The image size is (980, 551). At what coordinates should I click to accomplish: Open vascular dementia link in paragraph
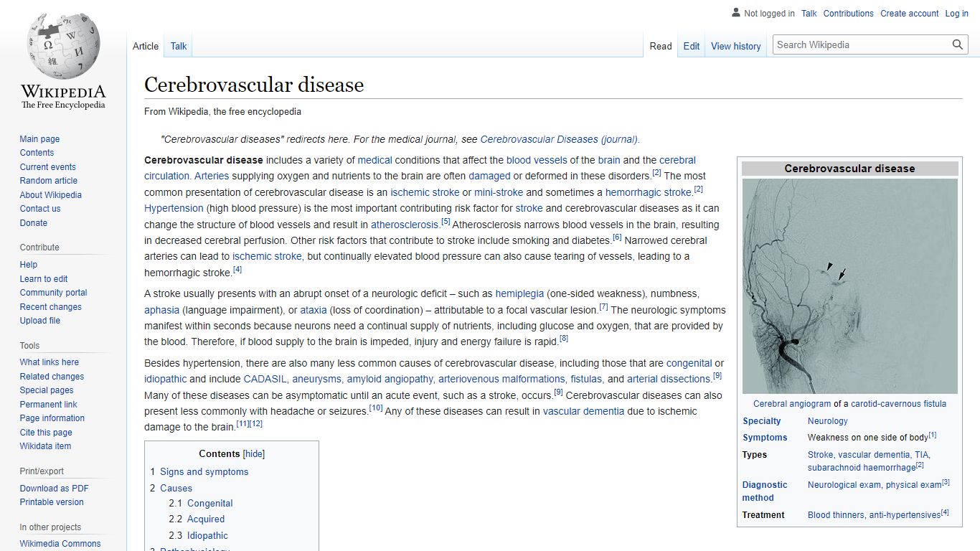pos(584,411)
